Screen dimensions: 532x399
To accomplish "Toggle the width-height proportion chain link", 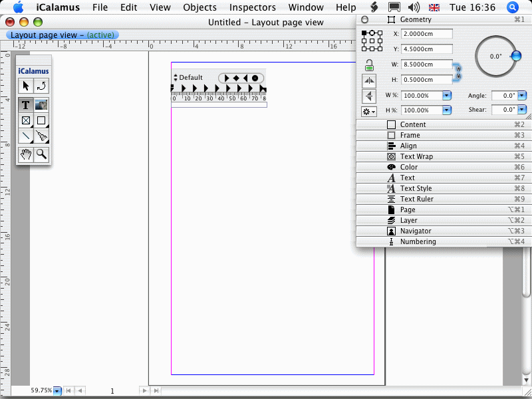I will click(458, 71).
